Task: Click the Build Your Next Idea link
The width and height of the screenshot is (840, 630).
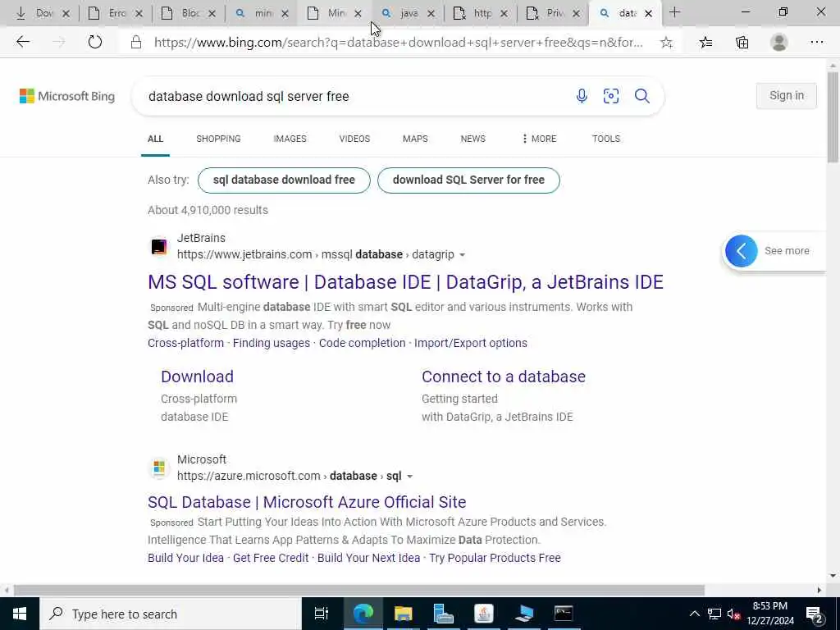Action: point(368,558)
